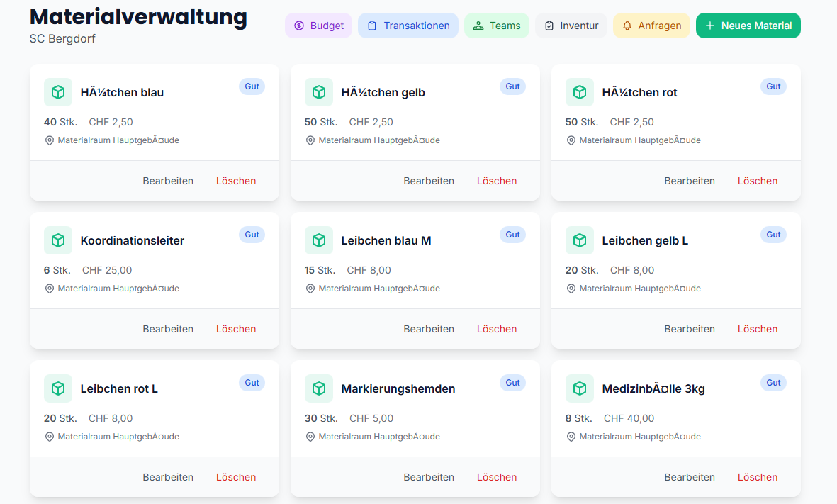Viewport: 837px width, 504px height.
Task: Click the location pin on Koordinationsleiter card
Action: pos(49,289)
